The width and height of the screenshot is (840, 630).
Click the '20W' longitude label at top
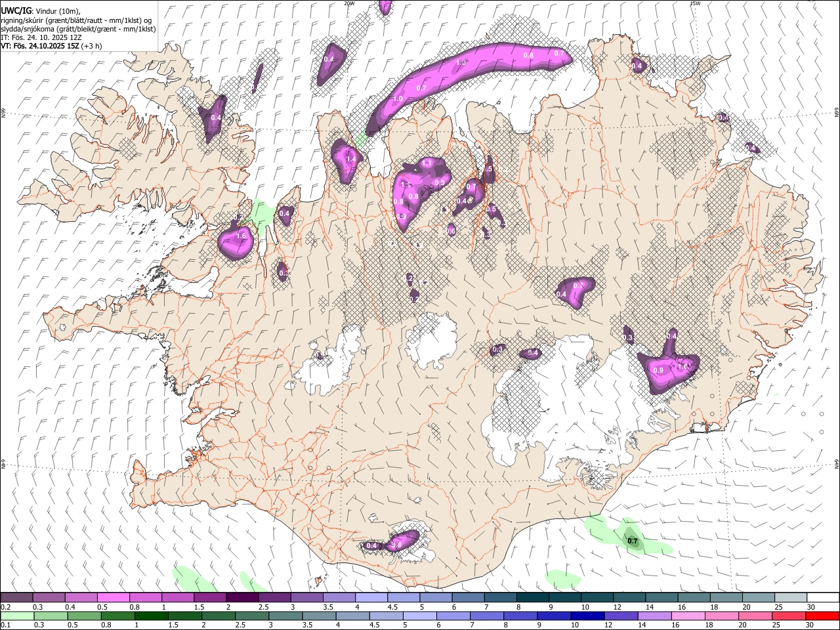coord(349,3)
